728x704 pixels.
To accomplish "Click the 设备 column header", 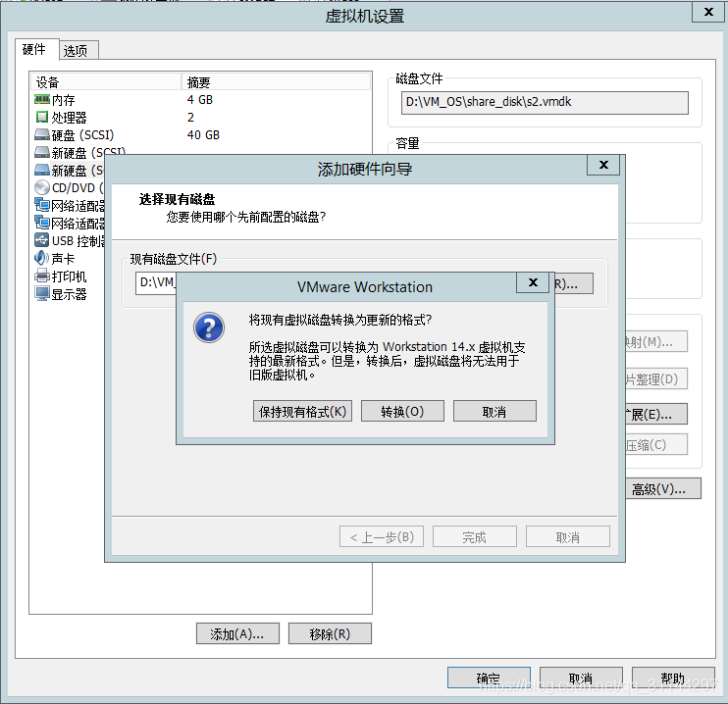I will click(106, 81).
